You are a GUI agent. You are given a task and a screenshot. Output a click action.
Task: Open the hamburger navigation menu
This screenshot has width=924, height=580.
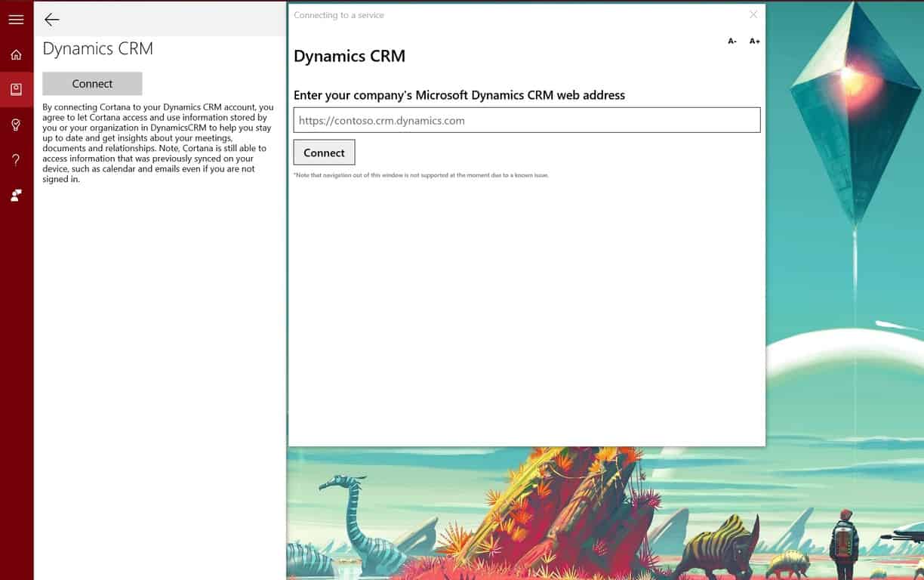(x=16, y=19)
